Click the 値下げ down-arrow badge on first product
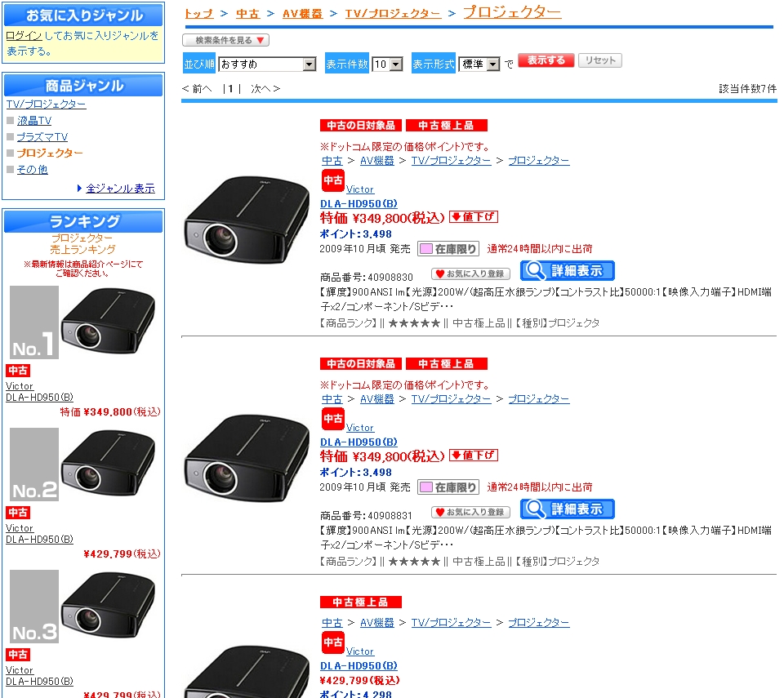Screen dimensions: 784x698 point(474,217)
